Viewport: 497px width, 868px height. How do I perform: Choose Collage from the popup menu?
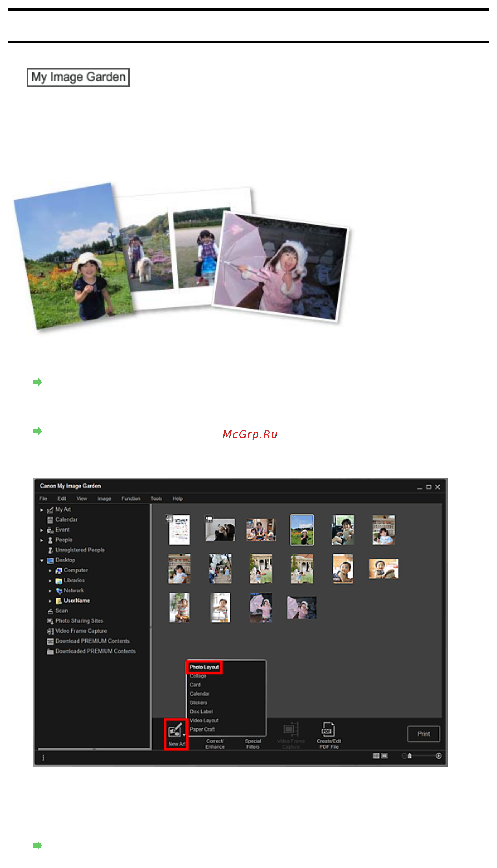[x=198, y=676]
